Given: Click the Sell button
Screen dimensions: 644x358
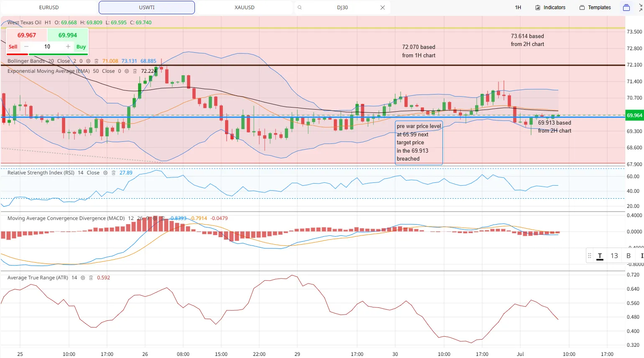Looking at the screenshot, I should point(13,47).
